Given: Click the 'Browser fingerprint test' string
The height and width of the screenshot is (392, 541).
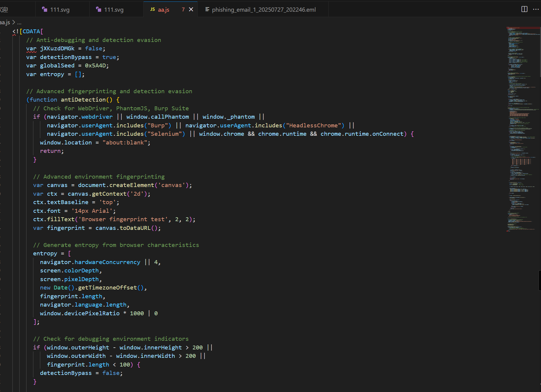Looking at the screenshot, I should click(x=123, y=219).
